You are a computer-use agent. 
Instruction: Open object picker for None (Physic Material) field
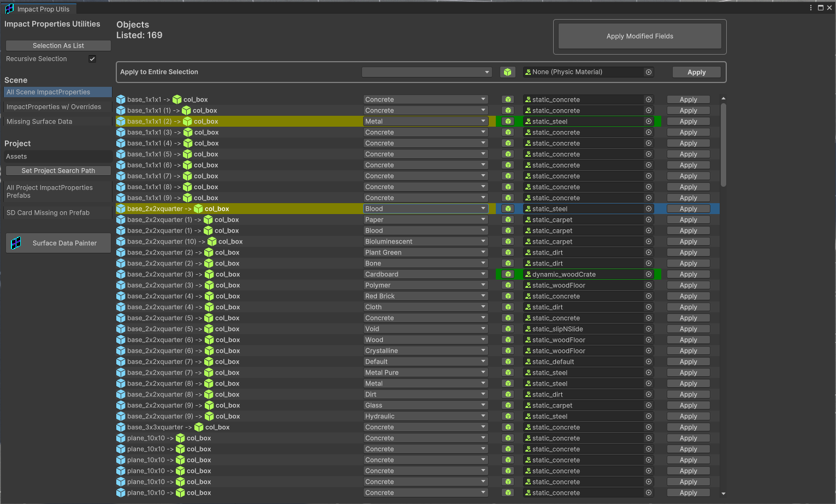pyautogui.click(x=649, y=72)
